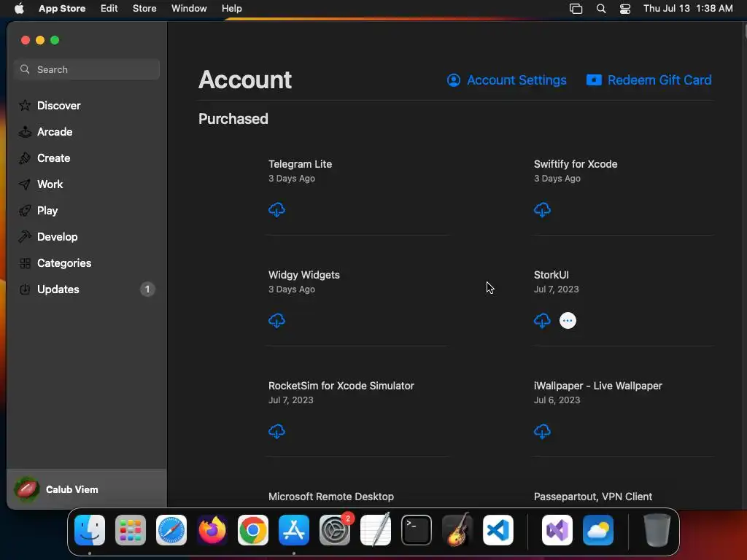Open Launchpad from the Dock

[131, 530]
